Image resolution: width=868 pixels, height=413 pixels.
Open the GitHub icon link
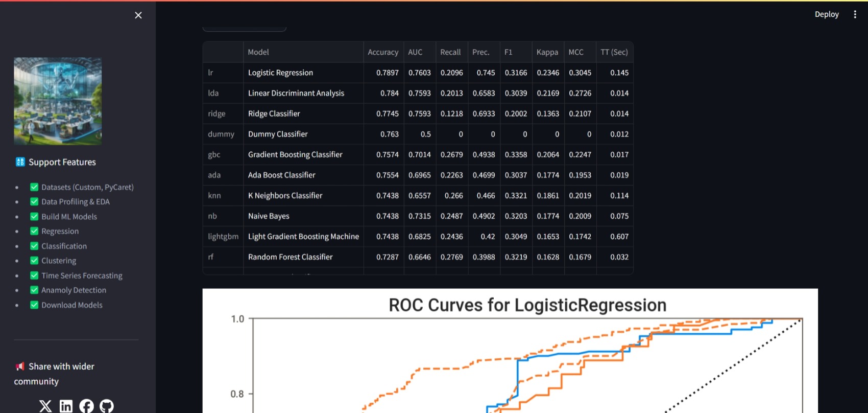click(107, 406)
